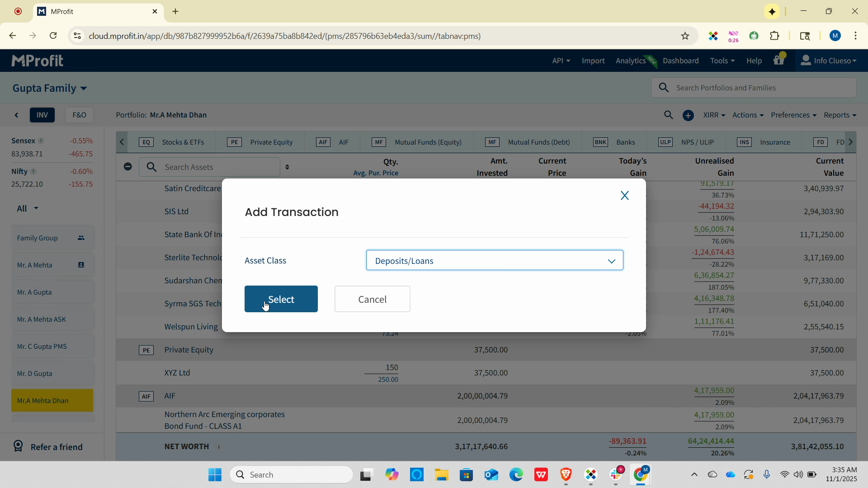Select the INV toggle button
This screenshot has height=488, width=868.
(x=42, y=115)
